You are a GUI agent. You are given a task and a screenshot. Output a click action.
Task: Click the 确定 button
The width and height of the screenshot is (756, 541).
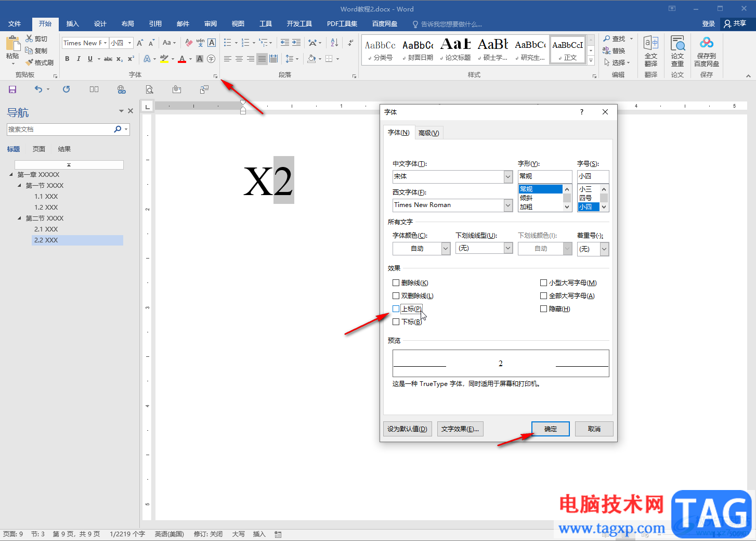551,429
